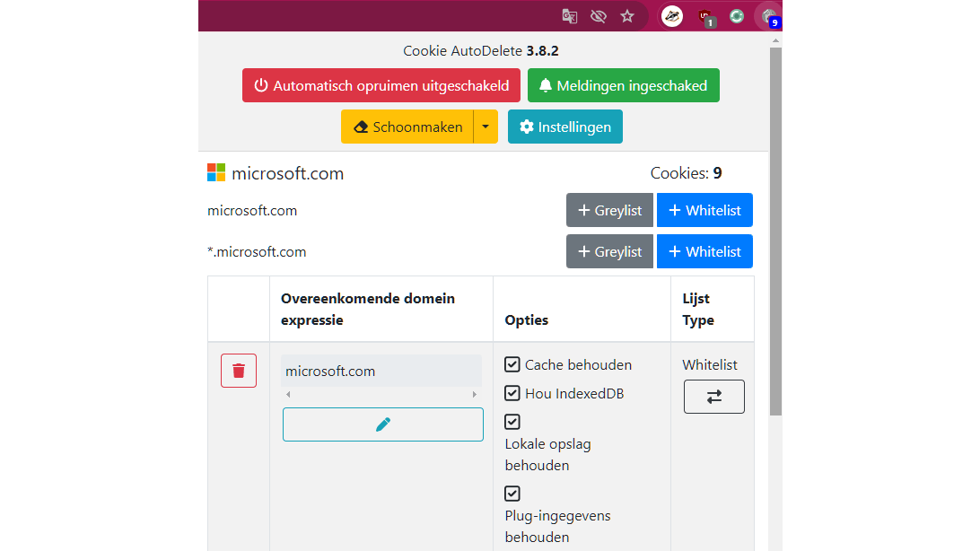Viewport: 980px width, 551px height.
Task: Toggle Meldingen ingeschaked notifications button
Action: point(624,85)
